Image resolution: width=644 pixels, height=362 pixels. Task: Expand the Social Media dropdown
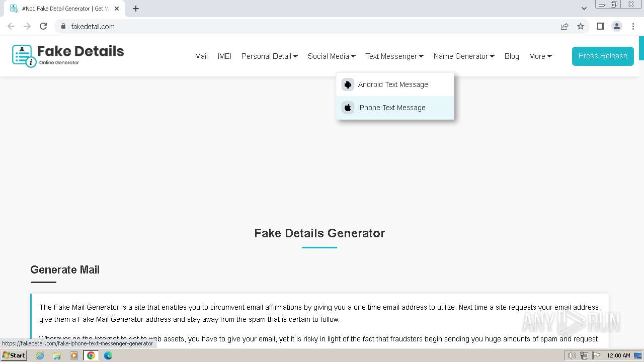(x=332, y=56)
